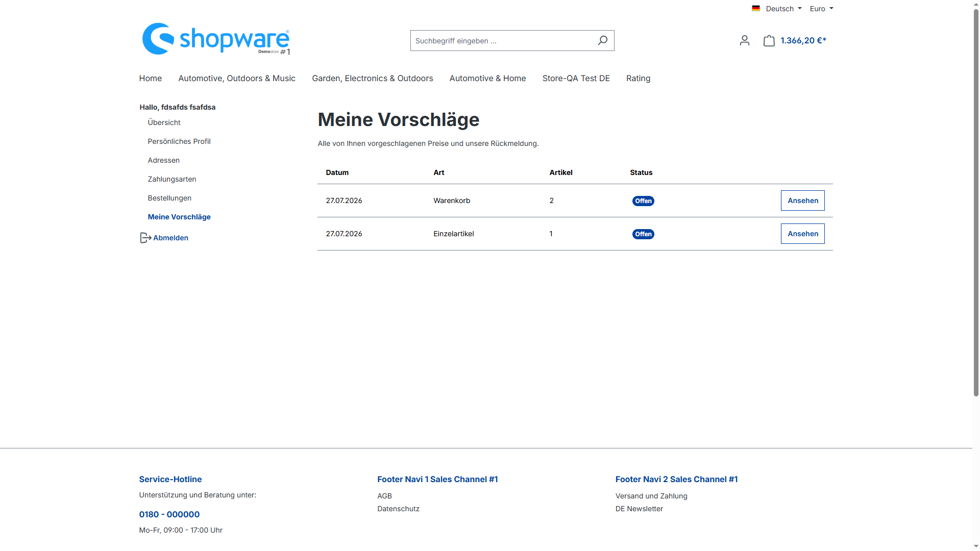The image size is (980, 551).
Task: Click the search magnifier icon
Action: [x=602, y=40]
